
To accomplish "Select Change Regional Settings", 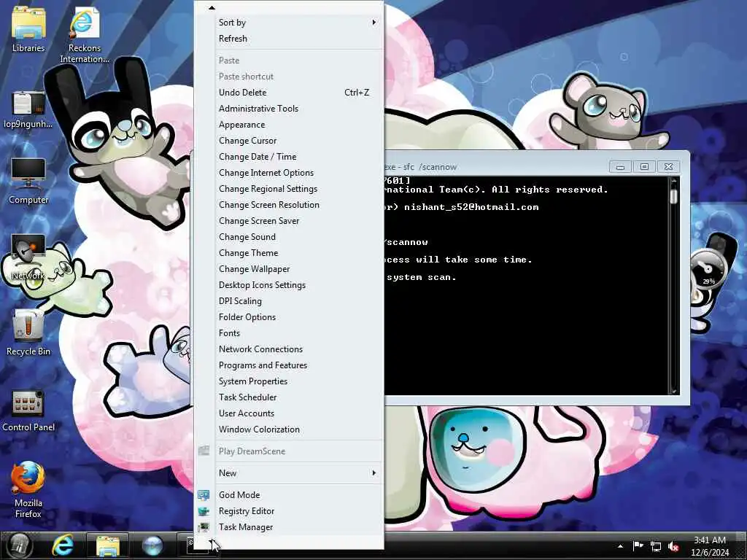I will (289, 189).
